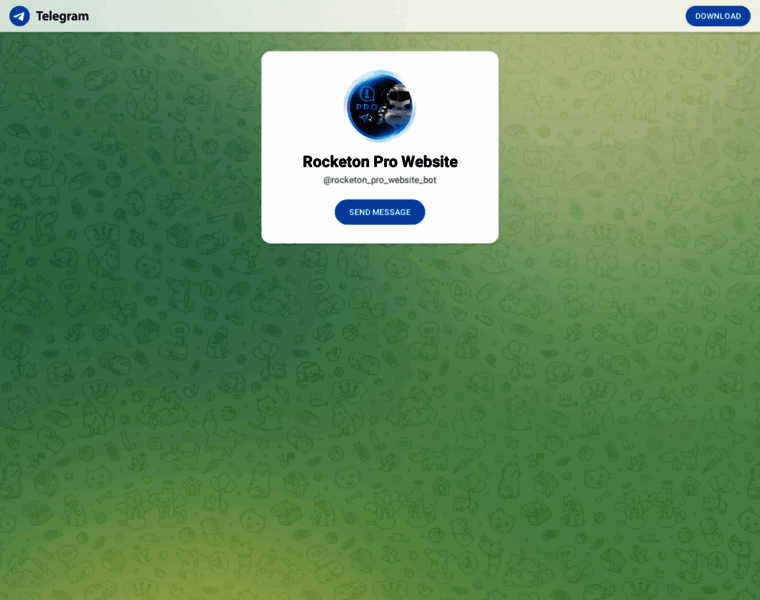Click the @rocketon_pro_website_bot username

[x=380, y=180]
